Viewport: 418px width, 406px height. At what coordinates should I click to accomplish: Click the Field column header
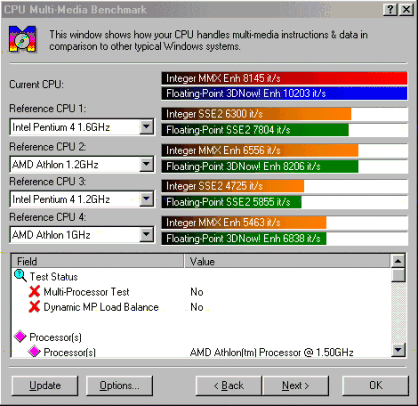pyautogui.click(x=97, y=261)
